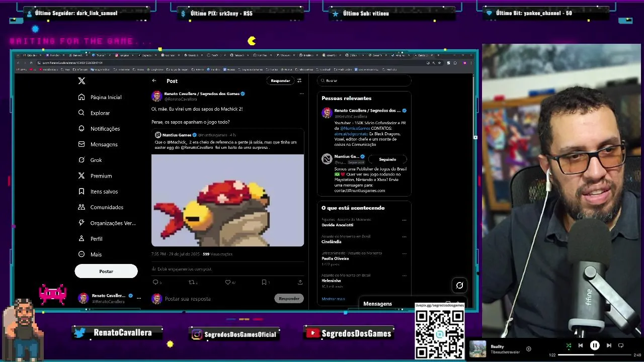
Task: Open Comunidades in the sidebar
Action: [101, 207]
